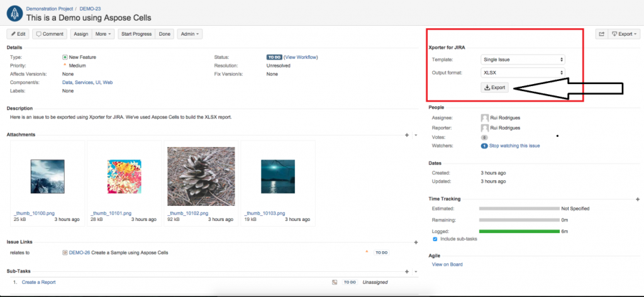This screenshot has height=297, width=644.
Task: Click the green Logged time bar
Action: pos(519,231)
